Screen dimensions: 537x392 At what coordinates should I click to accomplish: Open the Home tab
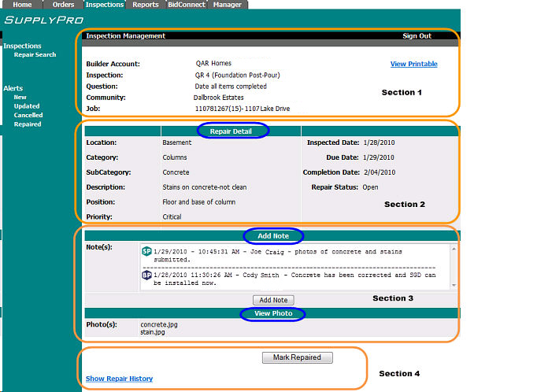pyautogui.click(x=21, y=5)
